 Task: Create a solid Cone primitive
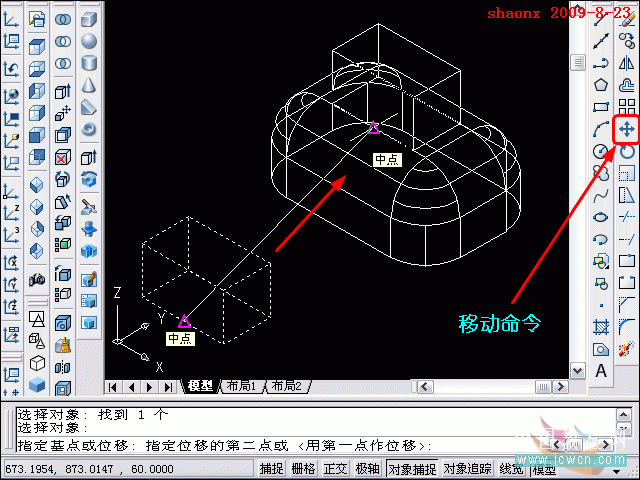click(x=89, y=85)
